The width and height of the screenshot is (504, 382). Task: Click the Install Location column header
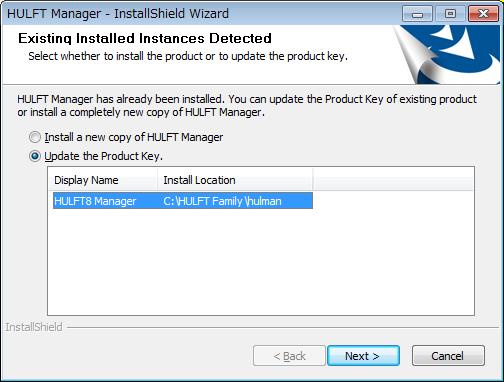(235, 180)
